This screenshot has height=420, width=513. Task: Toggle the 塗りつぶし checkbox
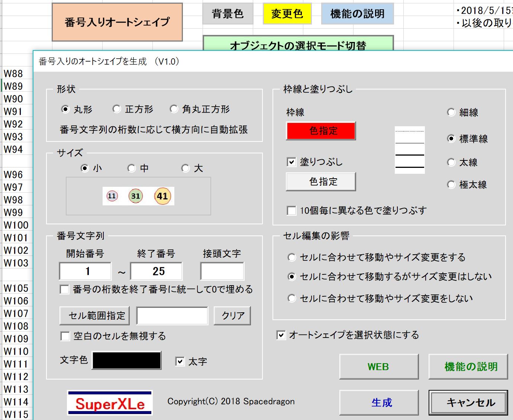tap(291, 162)
